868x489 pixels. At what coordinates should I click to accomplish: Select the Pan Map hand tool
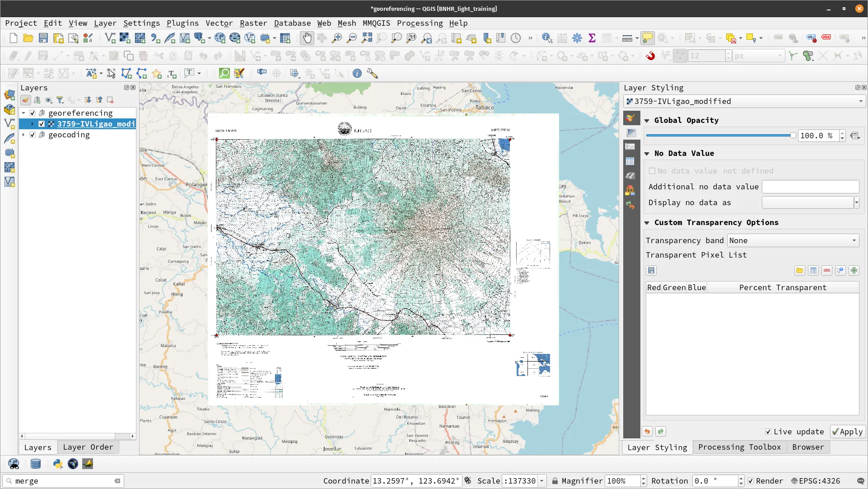(x=307, y=38)
